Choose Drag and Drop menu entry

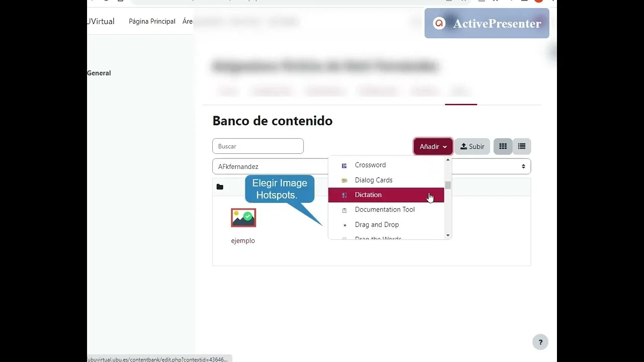(x=376, y=225)
